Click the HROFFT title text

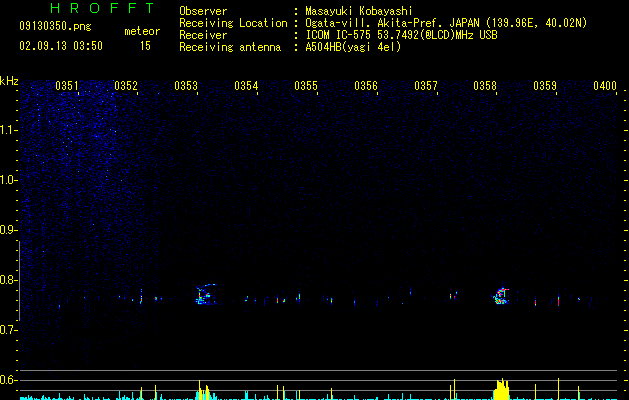click(102, 8)
